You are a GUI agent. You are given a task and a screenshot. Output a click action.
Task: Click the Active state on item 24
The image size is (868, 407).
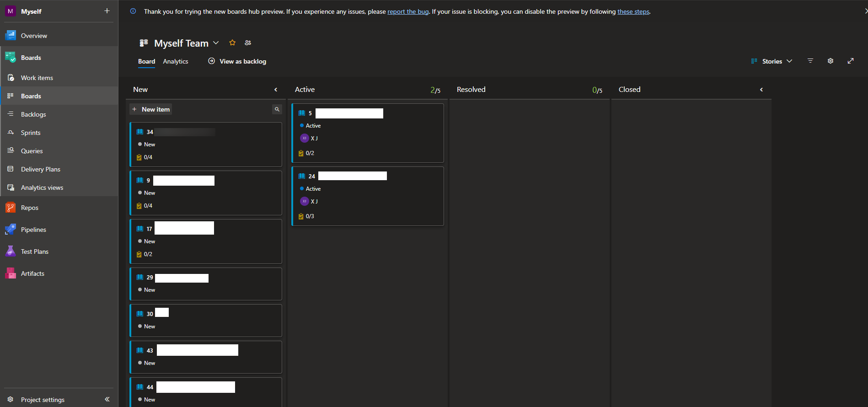click(x=310, y=189)
